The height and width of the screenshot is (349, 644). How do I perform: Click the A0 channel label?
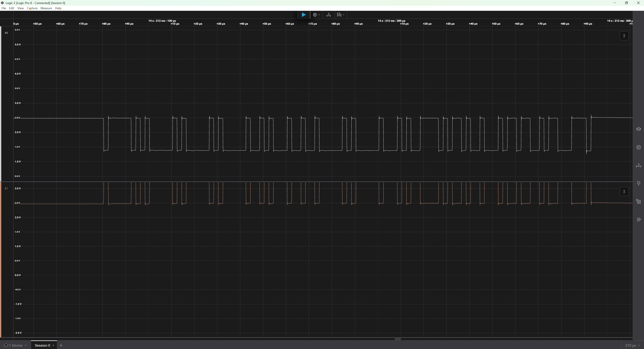pos(6,33)
